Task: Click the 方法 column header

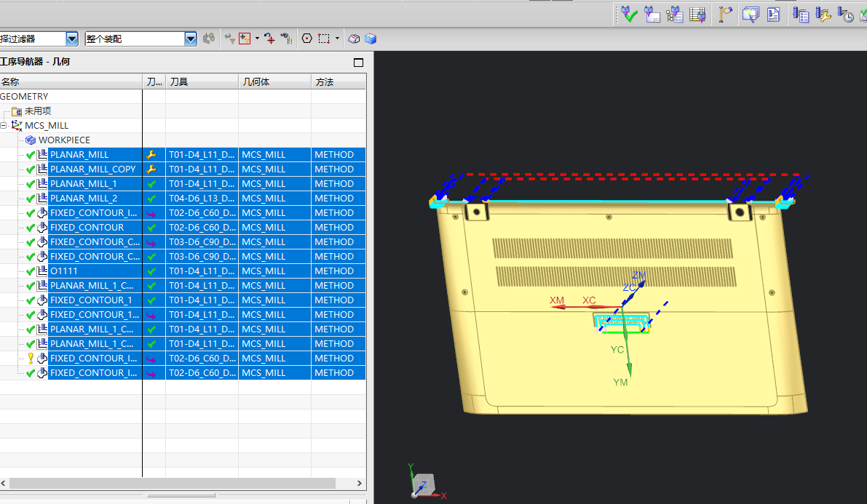Action: click(339, 81)
